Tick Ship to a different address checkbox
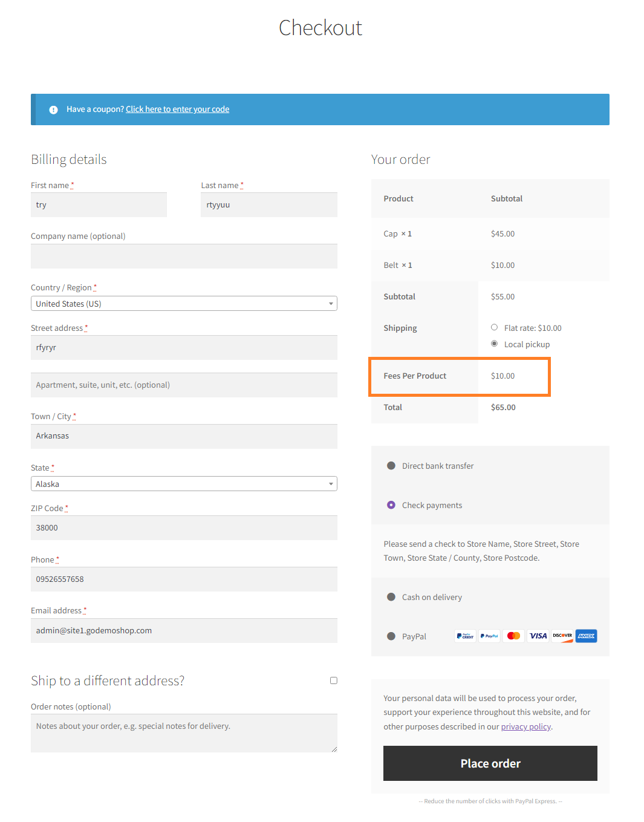This screenshot has height=822, width=644. coord(333,680)
